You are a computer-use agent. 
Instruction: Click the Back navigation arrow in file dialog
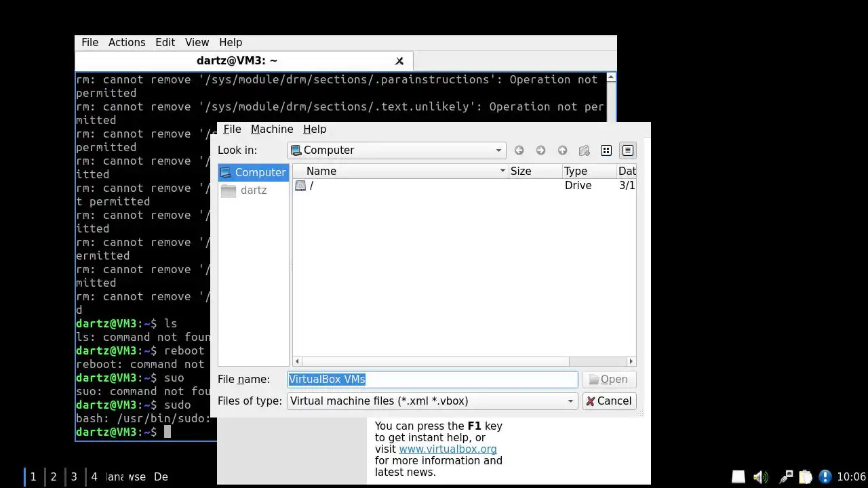(519, 150)
